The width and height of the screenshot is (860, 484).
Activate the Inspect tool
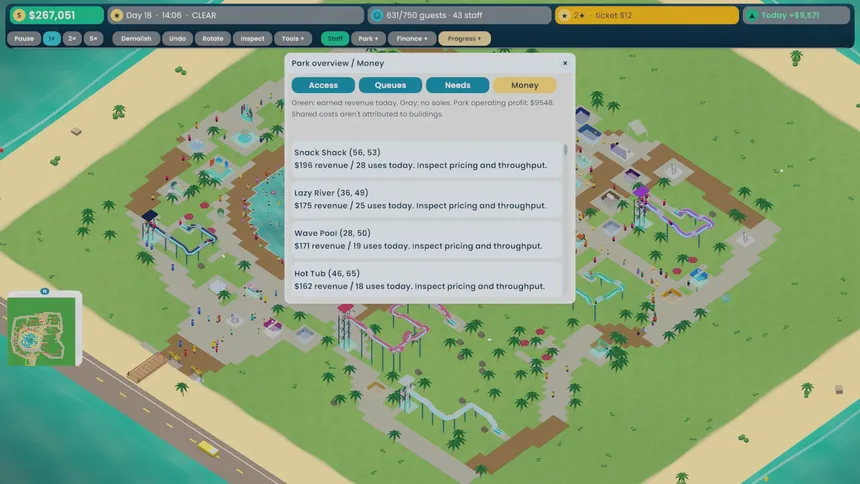pyautogui.click(x=252, y=38)
